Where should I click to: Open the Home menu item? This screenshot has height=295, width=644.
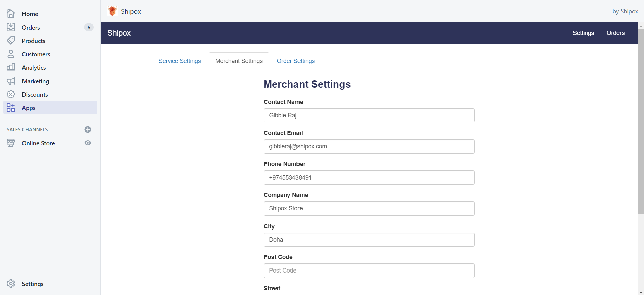[30, 14]
